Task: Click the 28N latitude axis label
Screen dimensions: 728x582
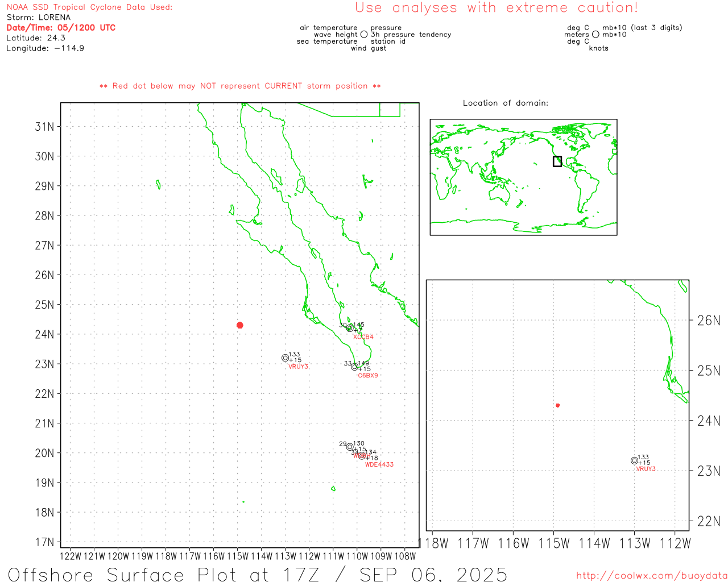Action: pyautogui.click(x=45, y=216)
